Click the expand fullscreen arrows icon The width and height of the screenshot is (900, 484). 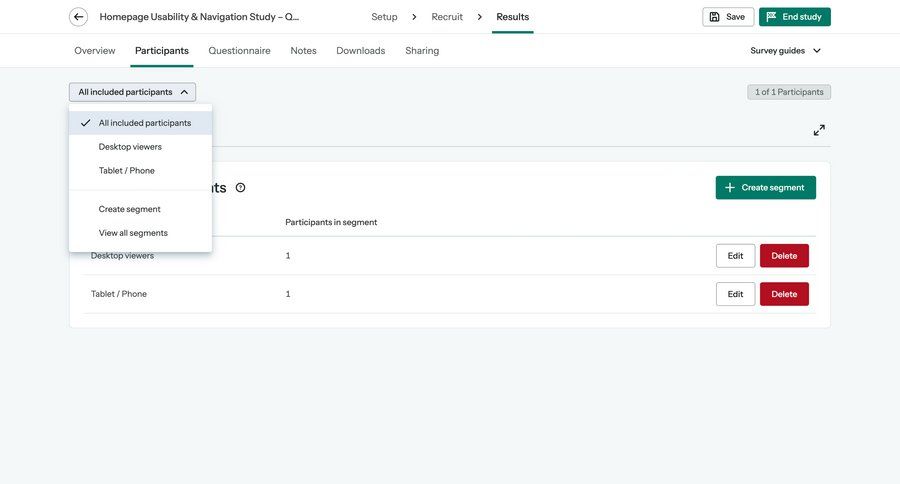click(819, 130)
